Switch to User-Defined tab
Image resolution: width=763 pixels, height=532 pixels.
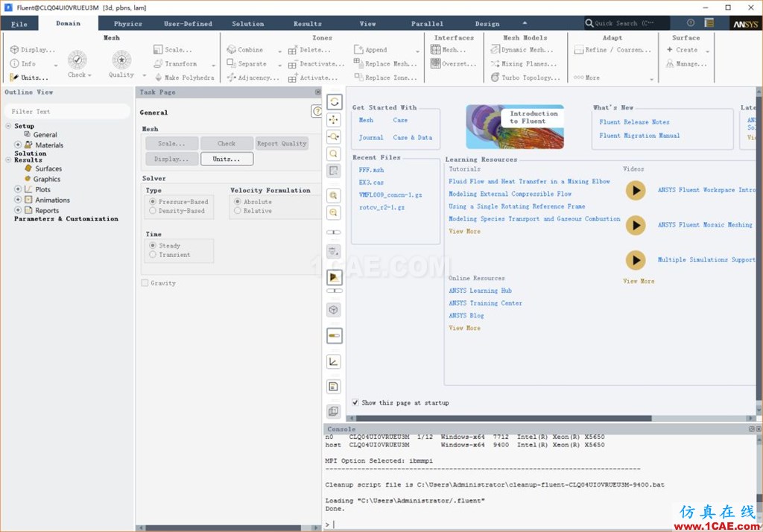point(188,23)
